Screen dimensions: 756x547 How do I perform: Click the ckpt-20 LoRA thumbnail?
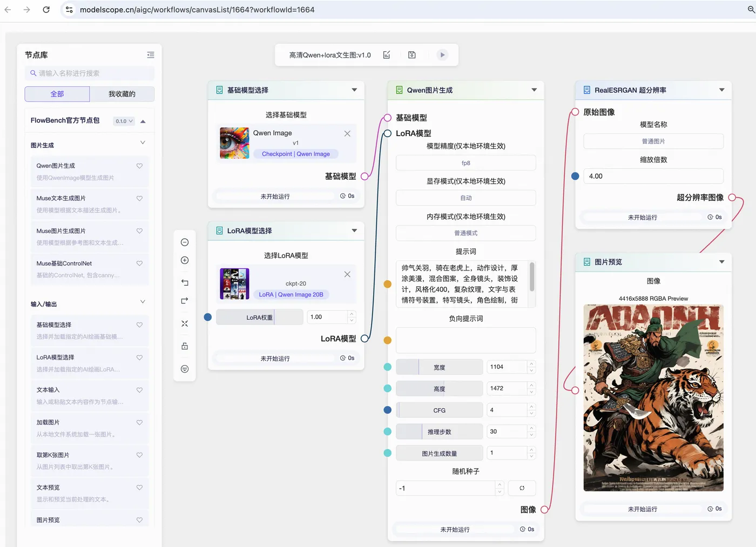pos(234,284)
